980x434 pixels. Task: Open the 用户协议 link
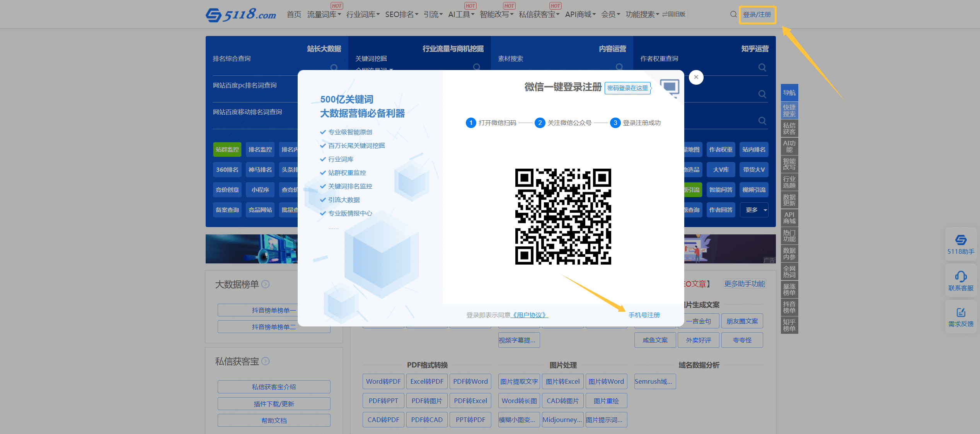pos(530,315)
